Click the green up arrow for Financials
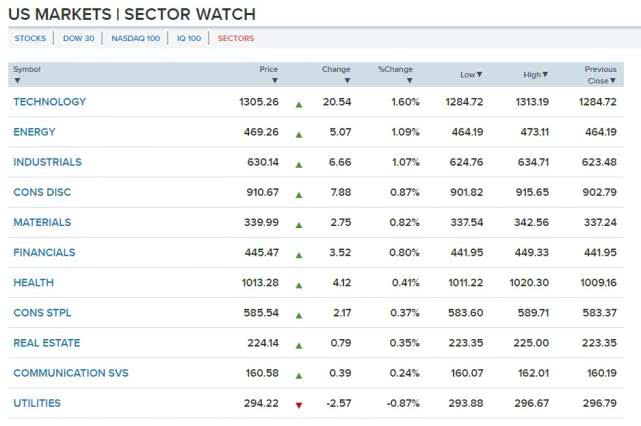The image size is (641, 426). (298, 254)
